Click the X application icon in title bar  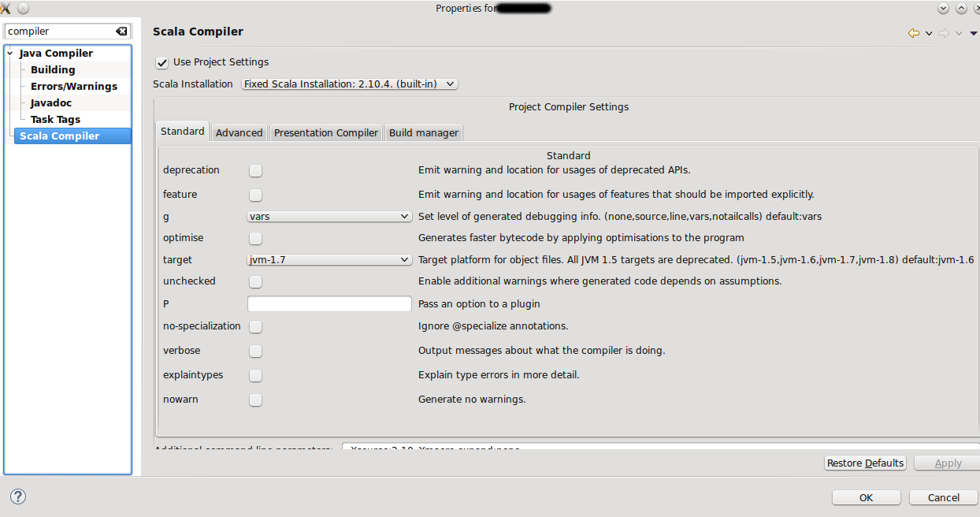(5, 8)
